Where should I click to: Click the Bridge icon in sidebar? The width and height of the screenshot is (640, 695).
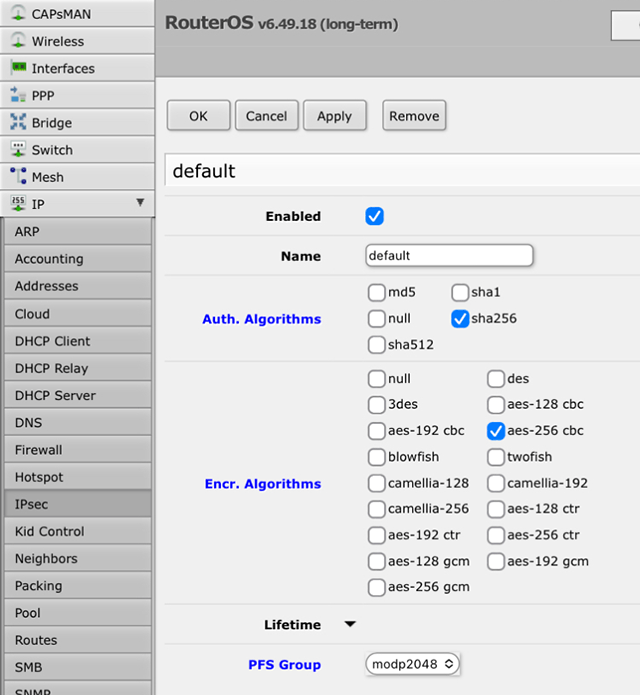pos(18,121)
